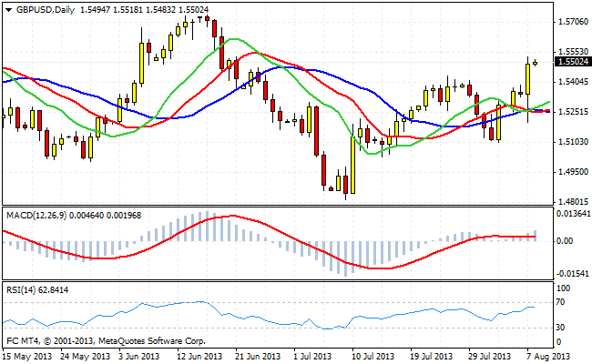Viewport: 592px width, 364px height.
Task: Click the OHLC values 1.54947 1.55181 1.54832 1.55024
Action: point(144,10)
